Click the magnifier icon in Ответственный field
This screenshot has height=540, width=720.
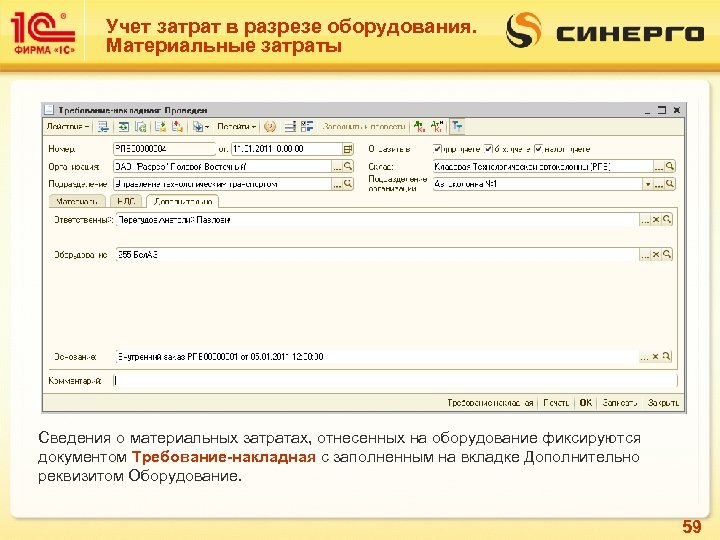point(667,219)
